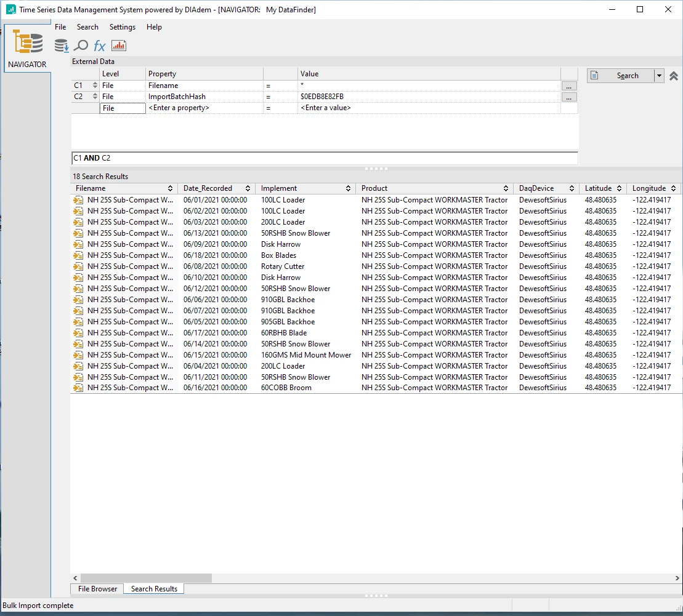Open the Search menu
Image resolution: width=683 pixels, height=616 pixels.
click(87, 27)
